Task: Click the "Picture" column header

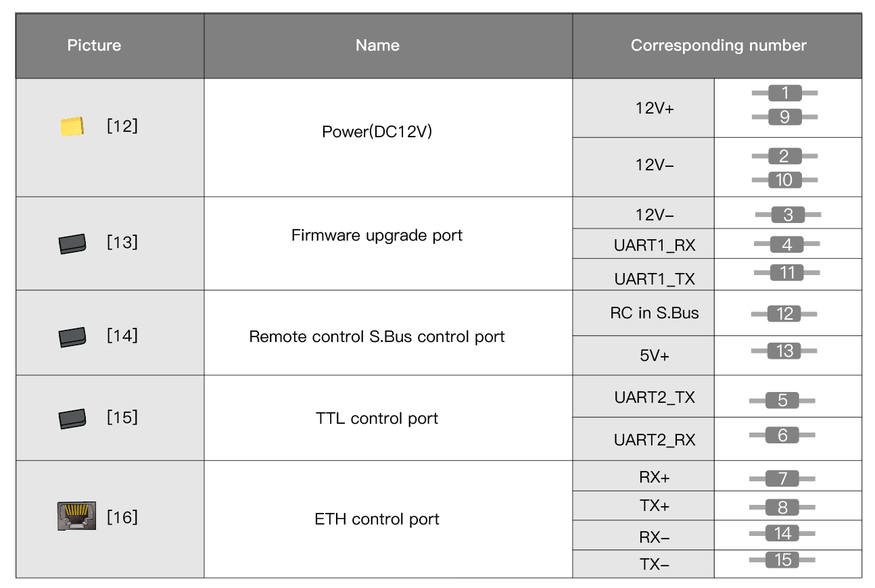Action: [x=94, y=45]
